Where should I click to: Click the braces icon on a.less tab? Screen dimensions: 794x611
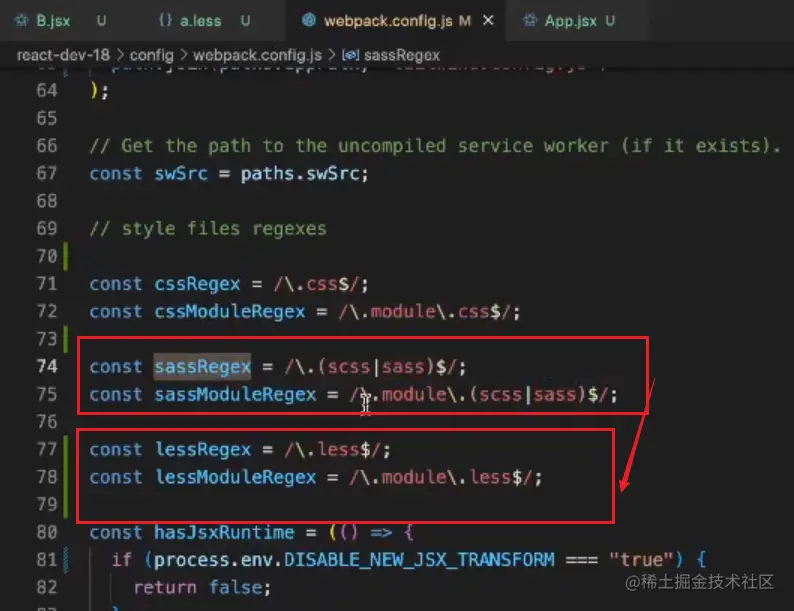(165, 20)
